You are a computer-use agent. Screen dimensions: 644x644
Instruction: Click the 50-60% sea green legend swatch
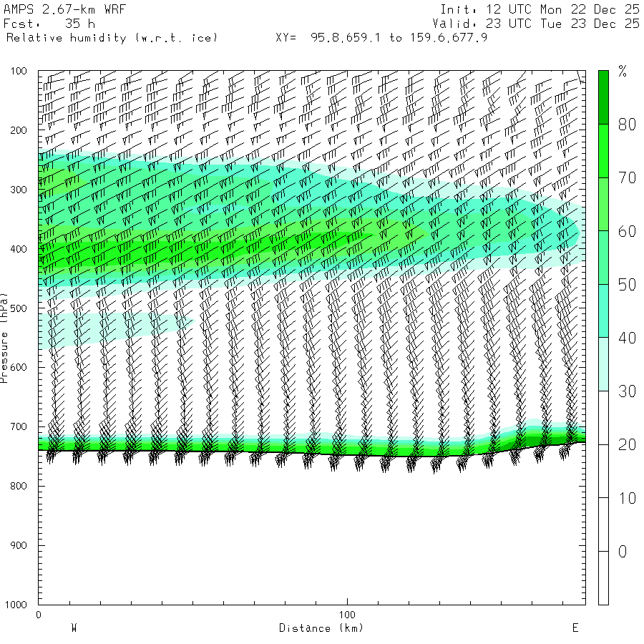pyautogui.click(x=603, y=258)
